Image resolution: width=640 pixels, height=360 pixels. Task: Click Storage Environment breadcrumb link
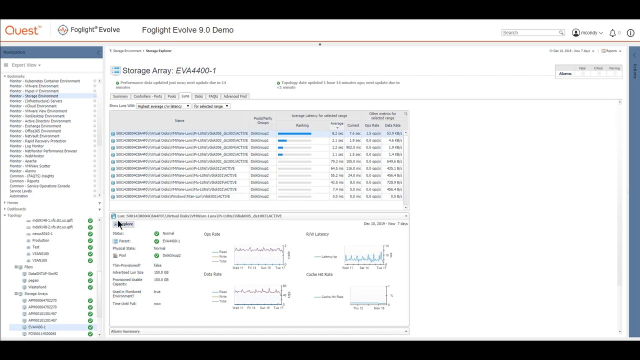tap(127, 51)
